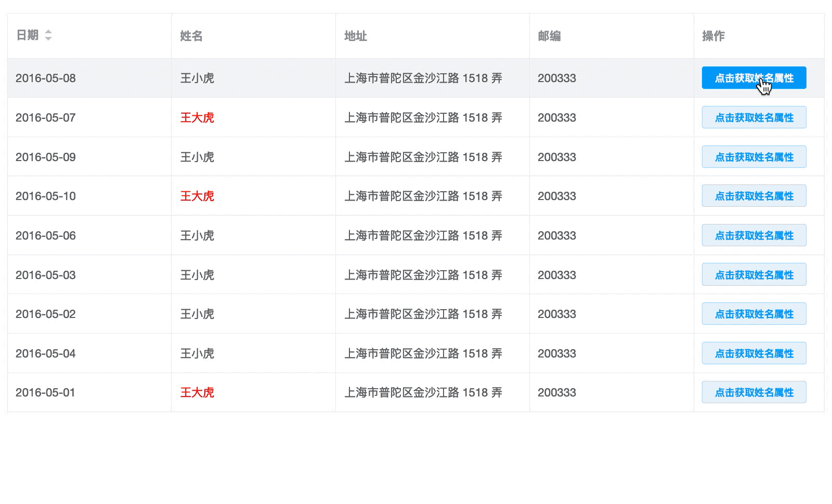Select the date cell 2016-05-06
The width and height of the screenshot is (832, 504).
(46, 235)
